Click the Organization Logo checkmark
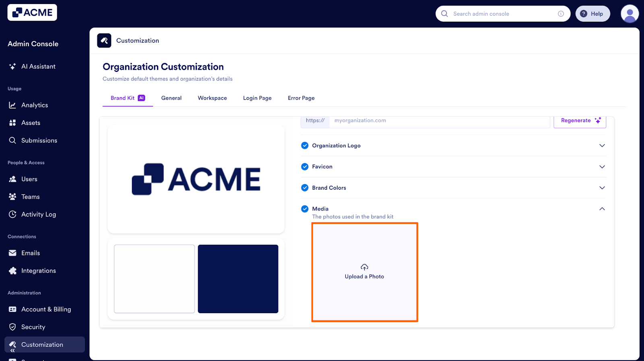Viewport: 644px width, 361px height. (305, 146)
